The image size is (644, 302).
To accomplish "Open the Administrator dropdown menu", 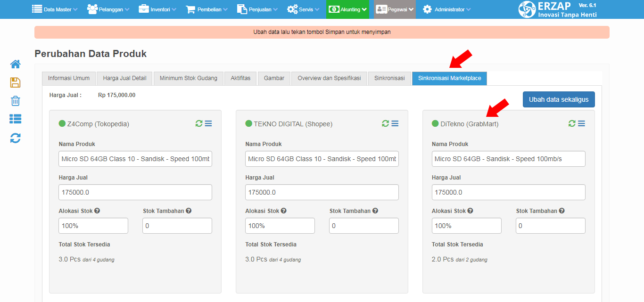I will point(446,9).
